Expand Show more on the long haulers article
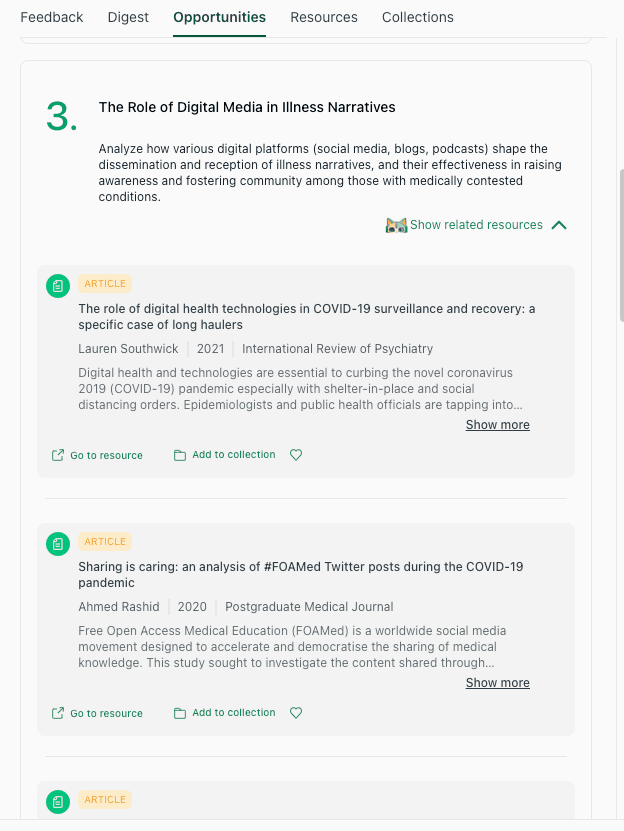 coord(497,424)
